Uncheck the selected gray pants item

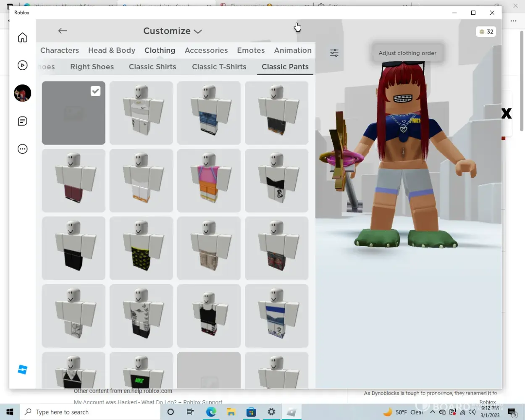tap(73, 113)
